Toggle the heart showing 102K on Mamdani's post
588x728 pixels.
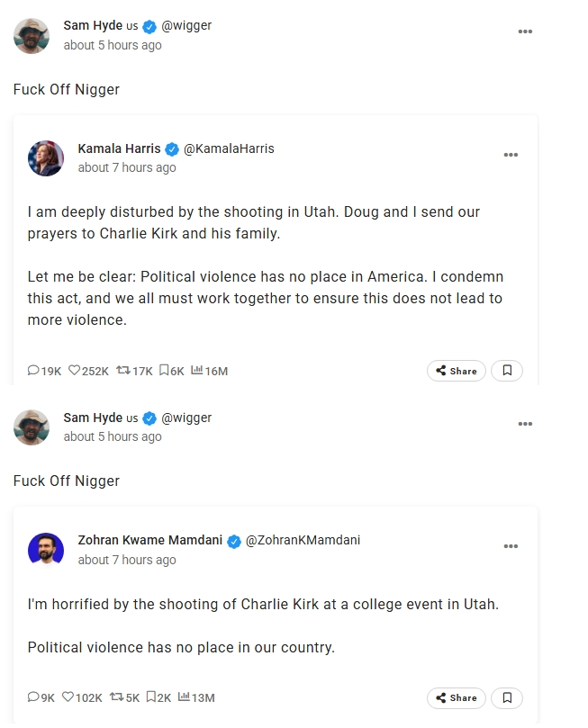[x=68, y=697]
